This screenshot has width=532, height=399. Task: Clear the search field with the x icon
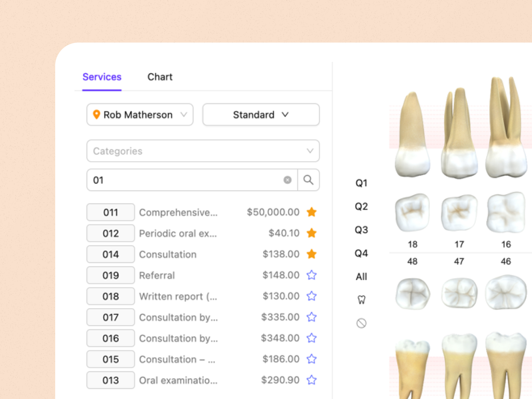click(x=287, y=180)
